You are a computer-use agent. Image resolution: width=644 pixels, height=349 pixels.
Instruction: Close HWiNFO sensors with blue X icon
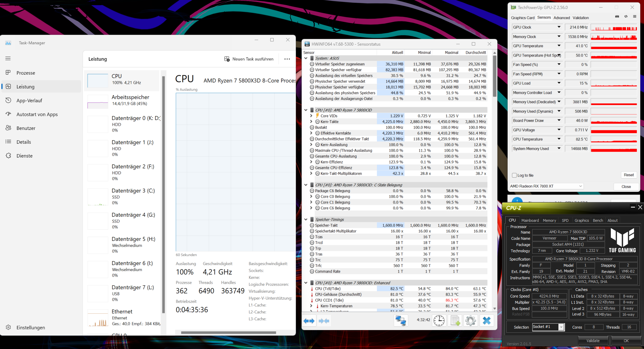[487, 321]
